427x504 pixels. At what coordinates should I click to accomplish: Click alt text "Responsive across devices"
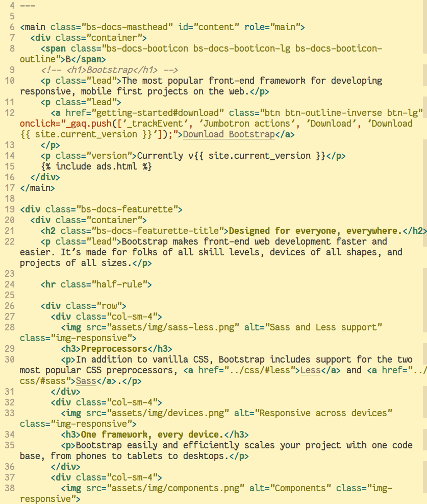(x=323, y=413)
